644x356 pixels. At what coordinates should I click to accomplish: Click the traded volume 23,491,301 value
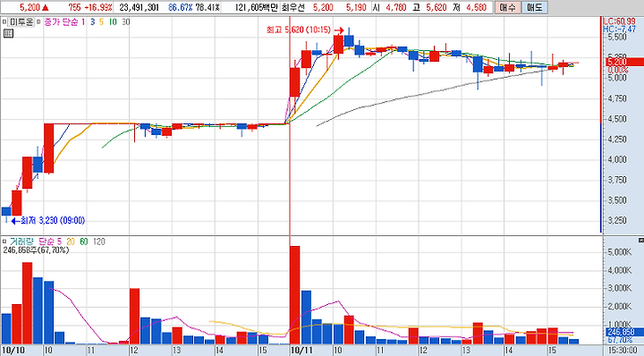coord(140,7)
